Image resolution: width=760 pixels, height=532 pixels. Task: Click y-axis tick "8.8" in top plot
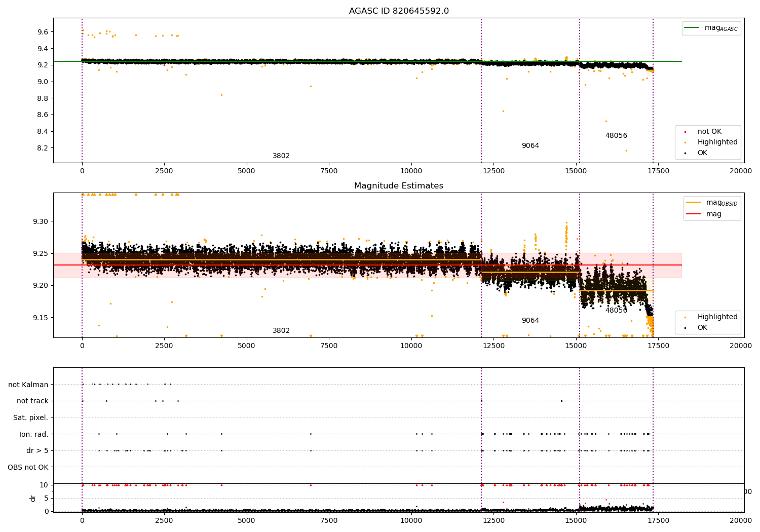click(x=43, y=98)
